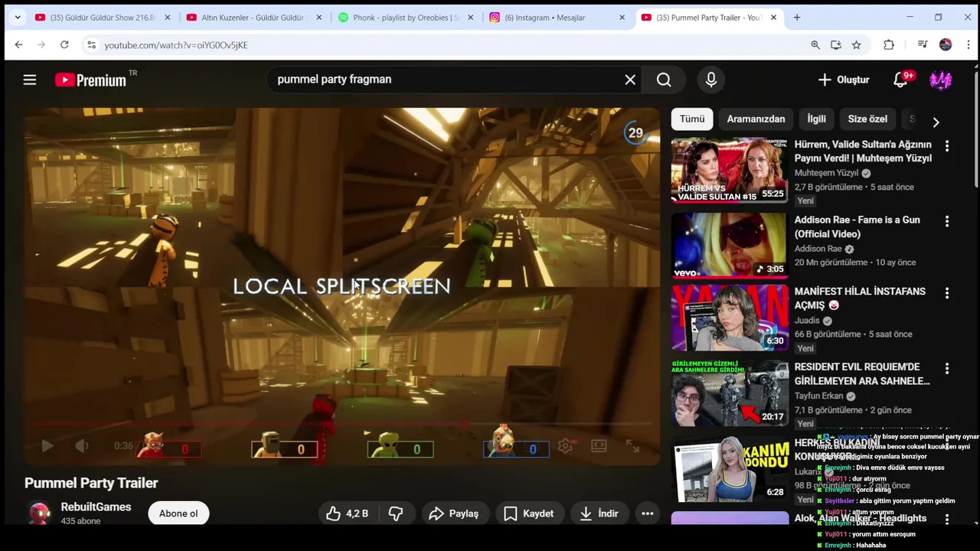
Task: Bookmark this page with star
Action: (857, 45)
